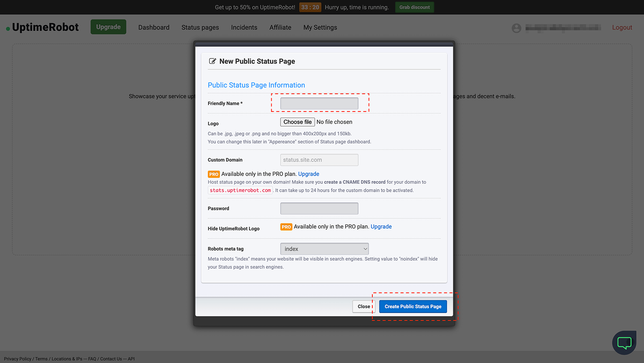
Task: Click the Close button in the dialog
Action: (x=364, y=307)
